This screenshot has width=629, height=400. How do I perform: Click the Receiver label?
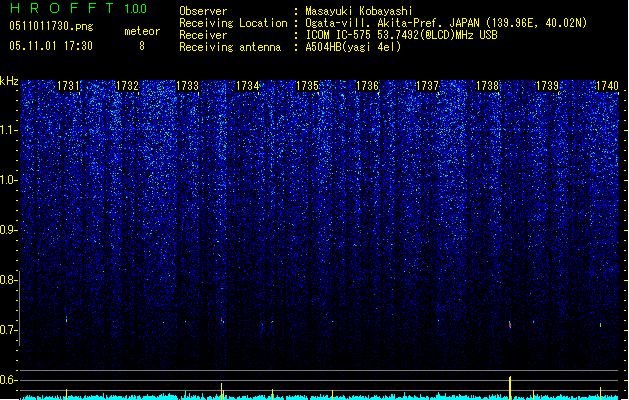[203, 35]
